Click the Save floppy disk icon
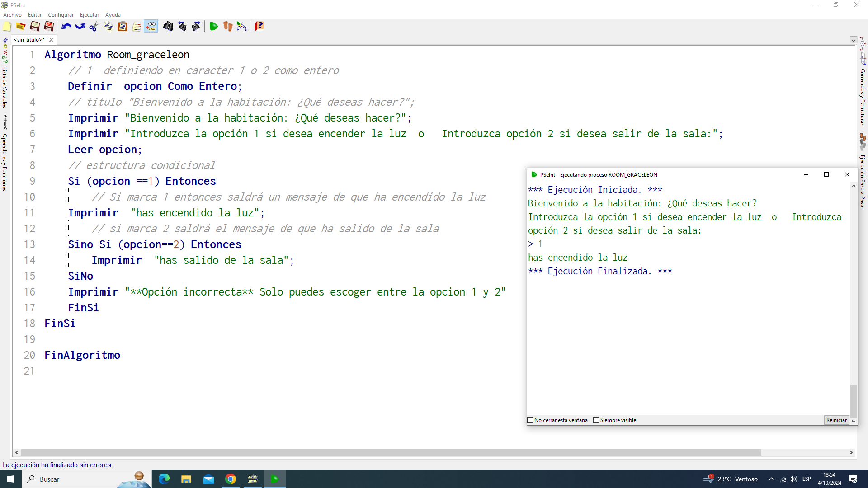Image resolution: width=868 pixels, height=488 pixels. 35,27
